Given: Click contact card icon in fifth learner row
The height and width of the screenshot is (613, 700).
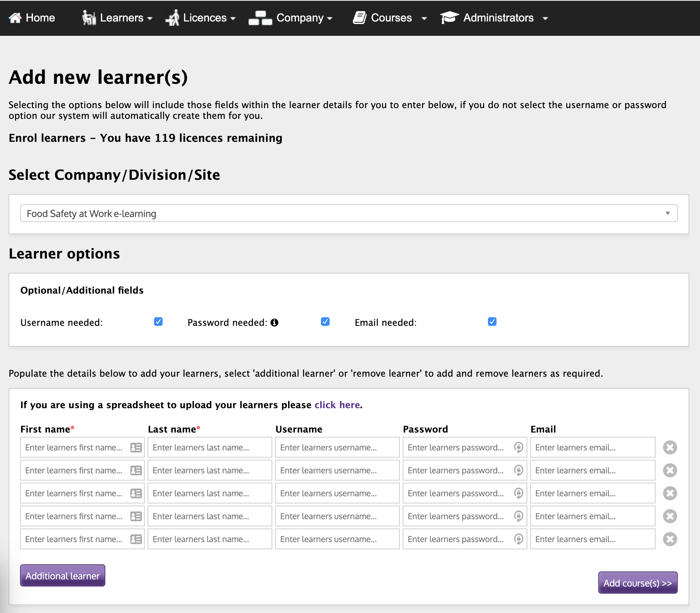Looking at the screenshot, I should click(x=136, y=539).
